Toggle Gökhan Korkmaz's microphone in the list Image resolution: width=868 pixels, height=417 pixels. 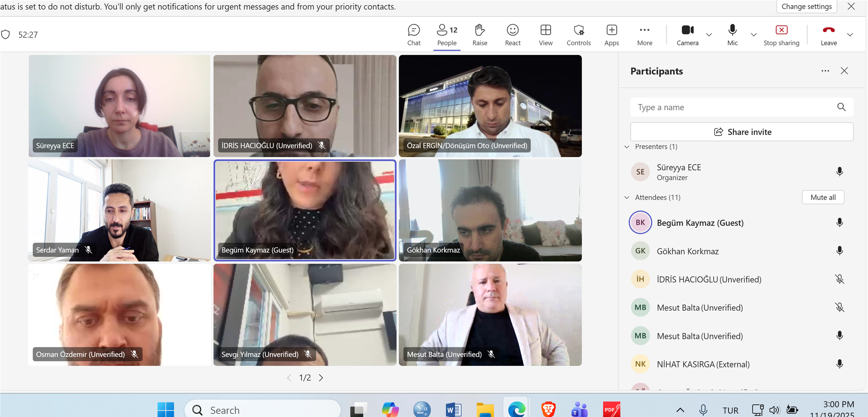(839, 251)
